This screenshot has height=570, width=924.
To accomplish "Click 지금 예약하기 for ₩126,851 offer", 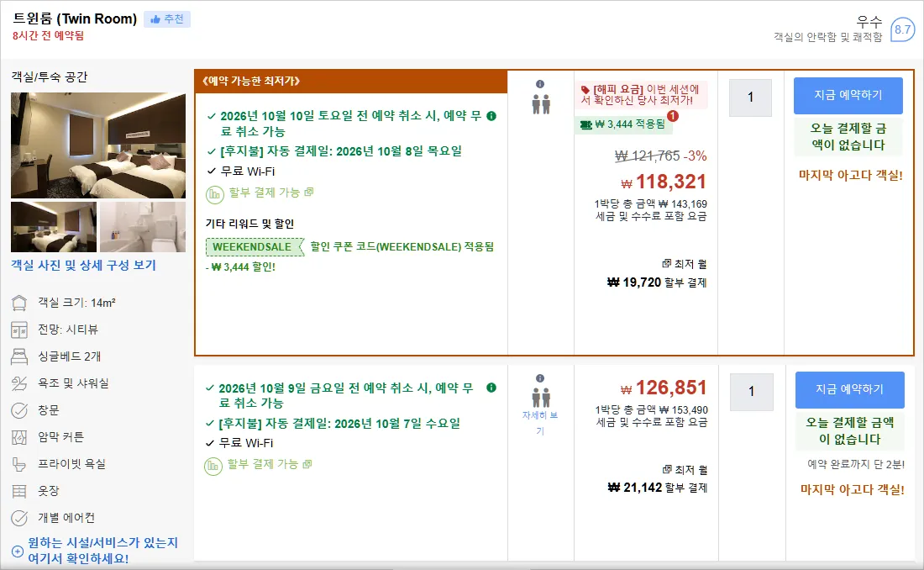I will [850, 390].
